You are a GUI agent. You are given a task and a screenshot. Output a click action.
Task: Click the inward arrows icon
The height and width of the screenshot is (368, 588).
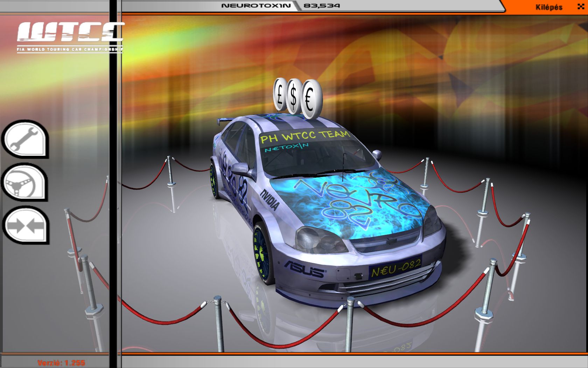25,225
